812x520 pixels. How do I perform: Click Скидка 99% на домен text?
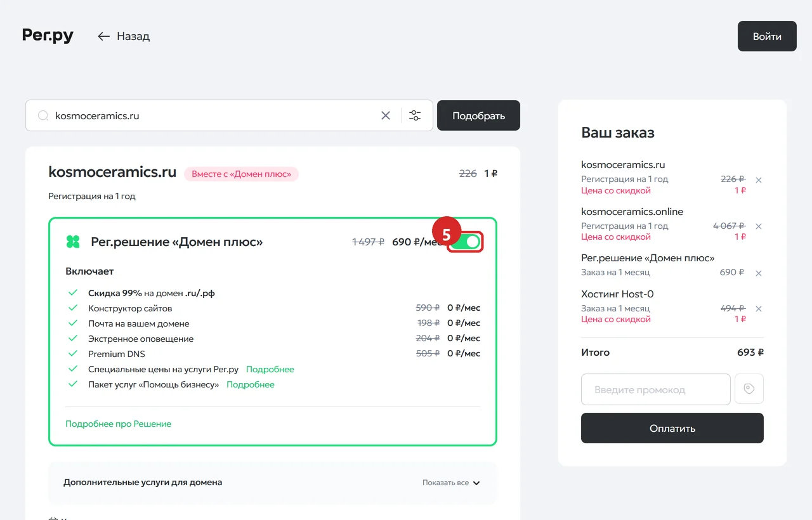click(x=152, y=293)
